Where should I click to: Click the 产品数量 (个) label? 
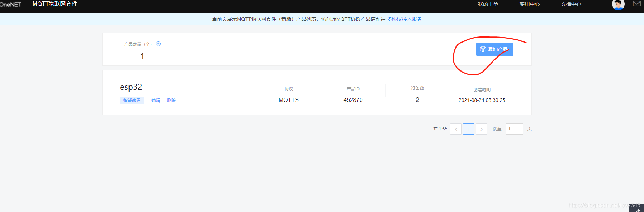pos(138,44)
